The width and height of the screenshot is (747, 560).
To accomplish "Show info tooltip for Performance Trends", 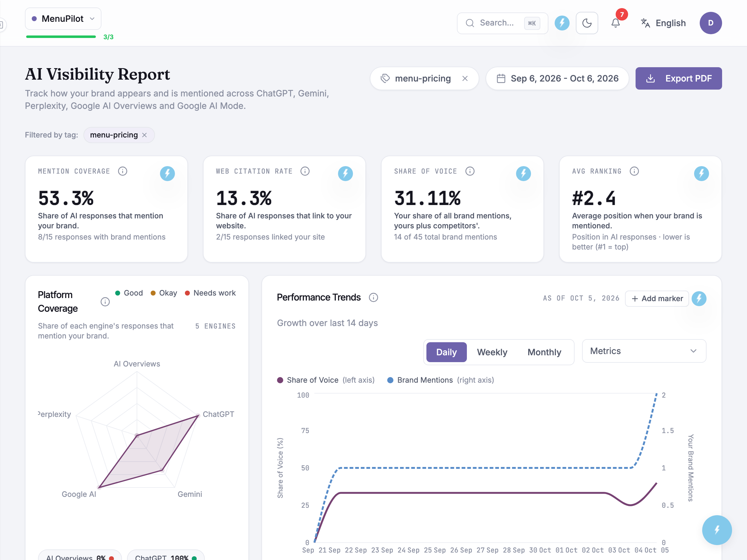I will 373,297.
